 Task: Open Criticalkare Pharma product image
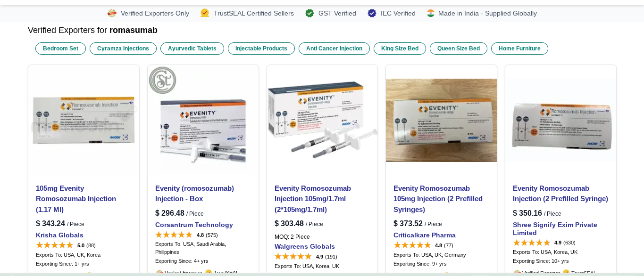441,120
